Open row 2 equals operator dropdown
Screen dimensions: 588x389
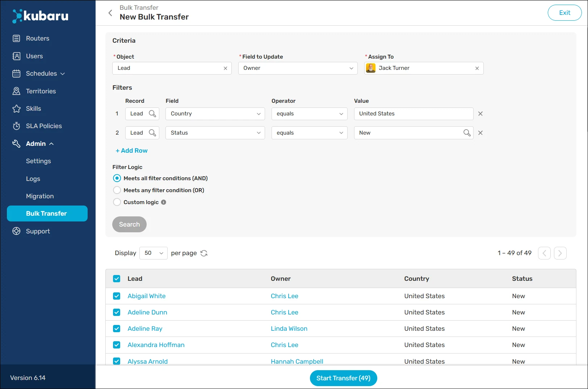[x=309, y=133]
